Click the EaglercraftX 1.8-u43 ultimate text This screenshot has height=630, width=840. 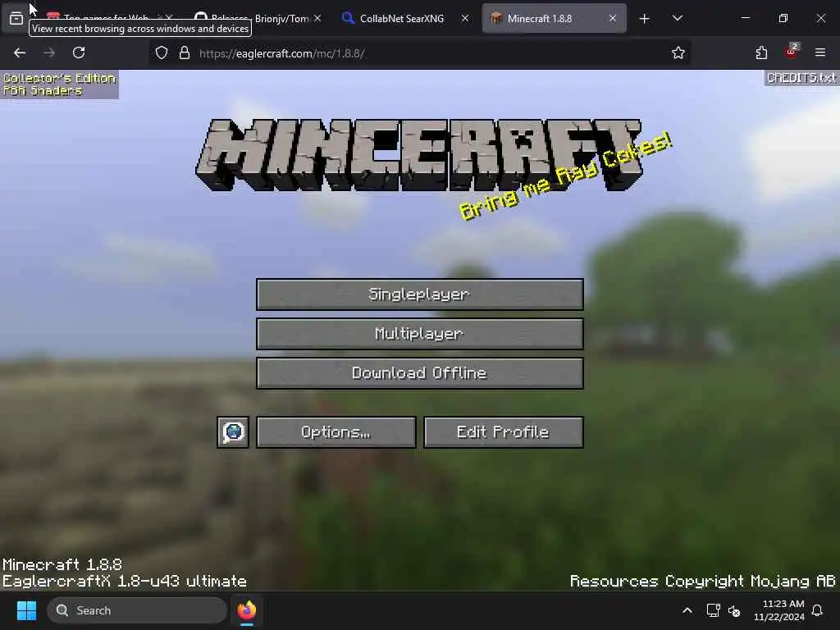pyautogui.click(x=125, y=582)
